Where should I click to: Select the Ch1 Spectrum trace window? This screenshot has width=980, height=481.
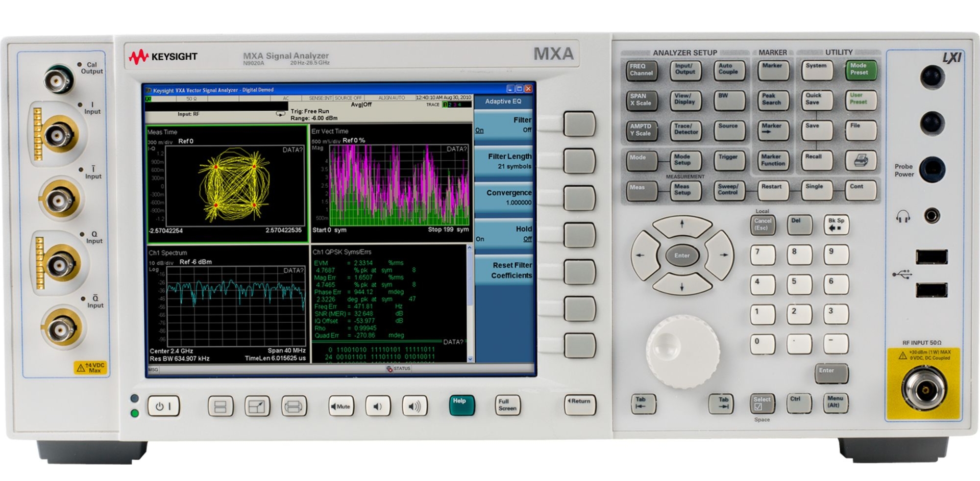pos(228,305)
